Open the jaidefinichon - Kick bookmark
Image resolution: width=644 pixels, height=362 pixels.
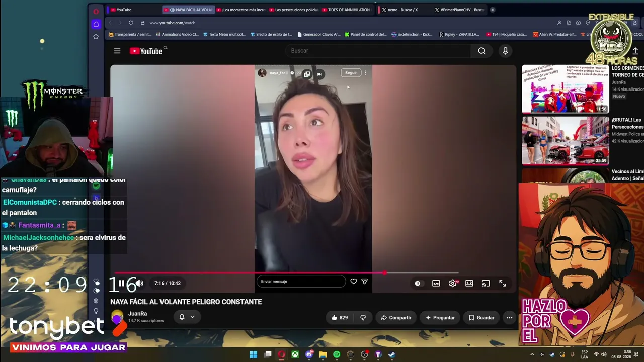pyautogui.click(x=412, y=35)
